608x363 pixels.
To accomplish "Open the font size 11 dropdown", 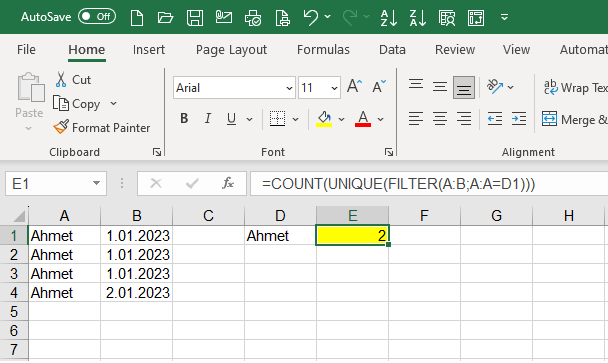I will [x=334, y=88].
